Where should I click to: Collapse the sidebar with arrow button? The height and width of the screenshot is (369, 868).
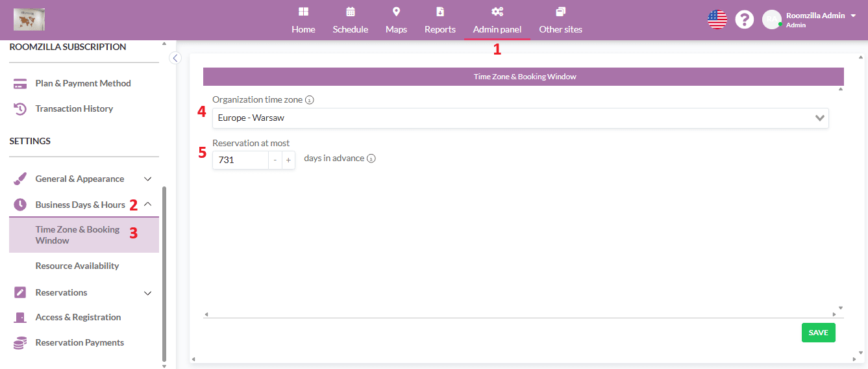pos(175,58)
